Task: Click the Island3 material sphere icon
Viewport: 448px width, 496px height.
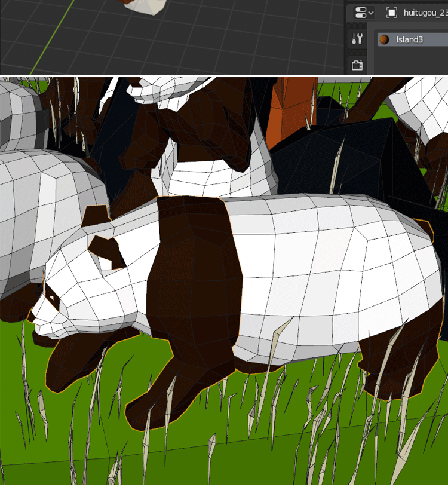Action: point(384,39)
